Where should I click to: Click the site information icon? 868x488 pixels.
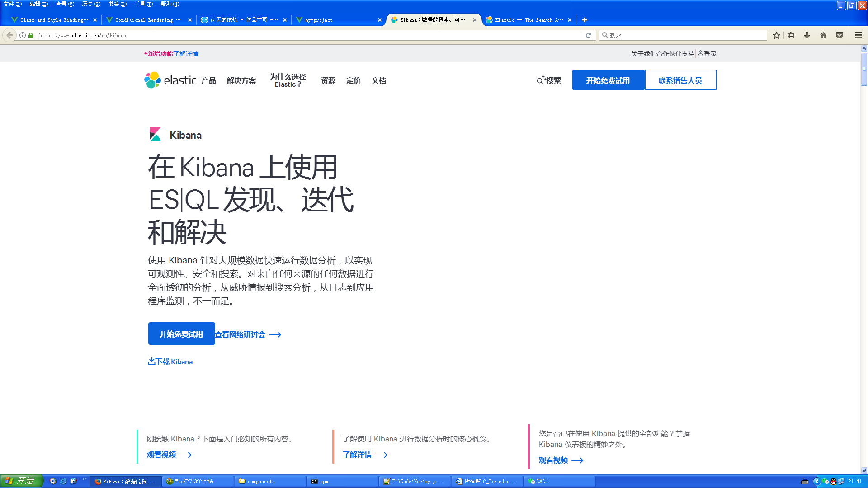click(x=23, y=35)
